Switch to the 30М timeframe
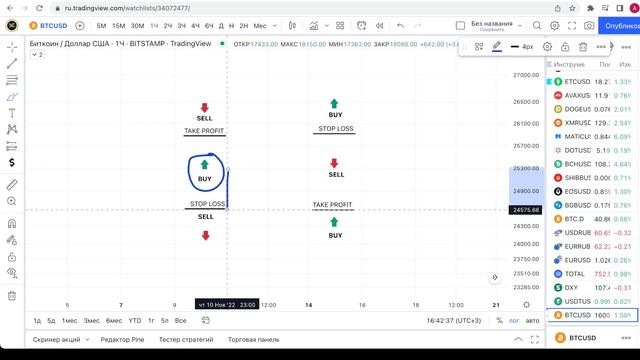Image resolution: width=640 pixels, height=360 pixels. coord(137,26)
